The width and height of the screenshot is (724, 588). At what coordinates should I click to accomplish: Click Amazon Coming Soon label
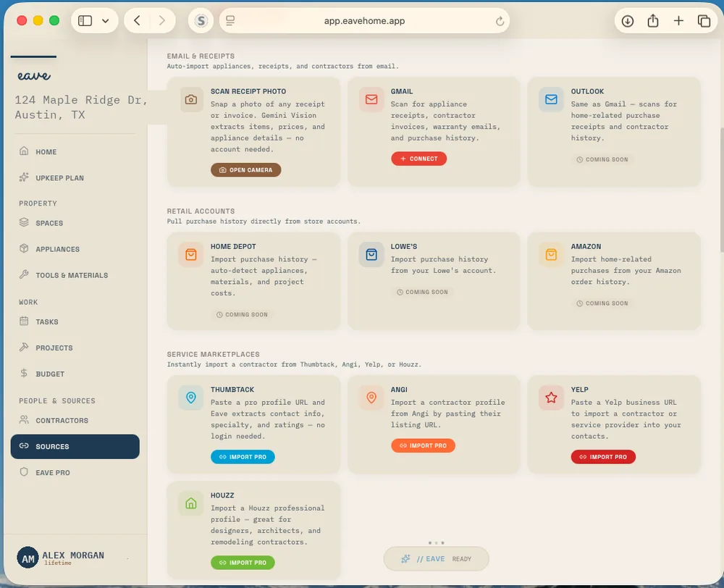602,303
